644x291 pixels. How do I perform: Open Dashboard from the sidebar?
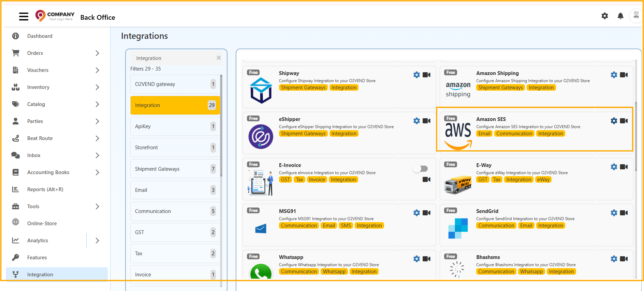[40, 36]
